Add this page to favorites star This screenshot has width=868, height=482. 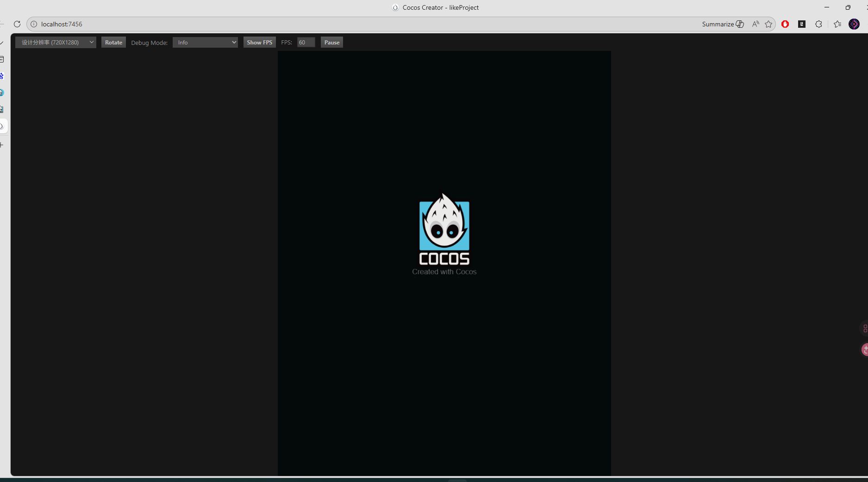tap(768, 24)
